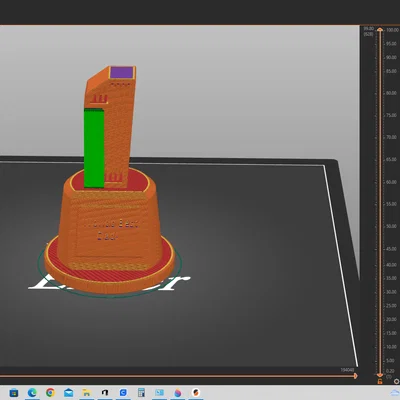
Task: Click the blue C app icon in the taskbar
Action: click(x=123, y=393)
